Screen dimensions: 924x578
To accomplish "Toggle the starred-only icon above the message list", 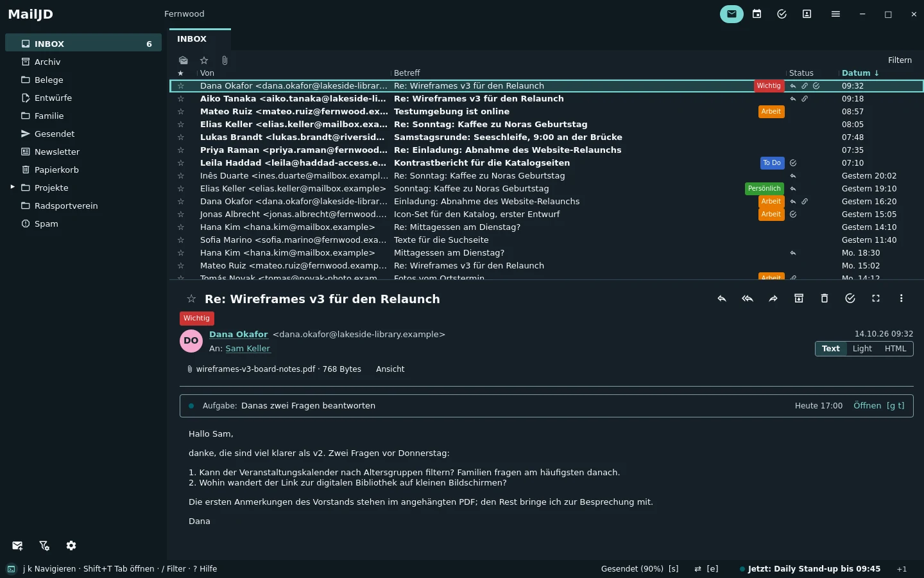I will point(204,60).
